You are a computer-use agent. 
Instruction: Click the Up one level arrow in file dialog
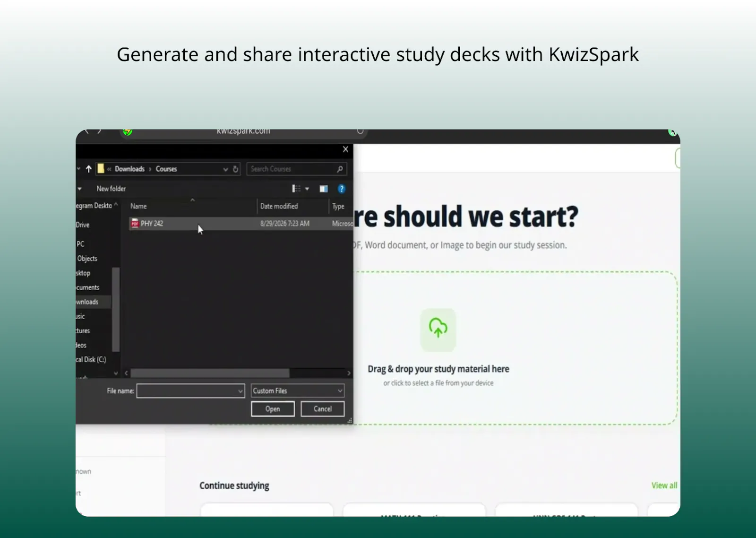88,169
